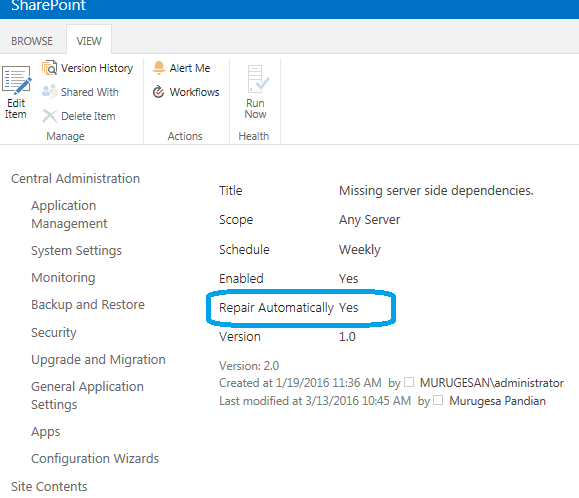Viewport: 579px width, 498px height.
Task: Open MURUGESAN\administrator user link
Action: (x=492, y=383)
